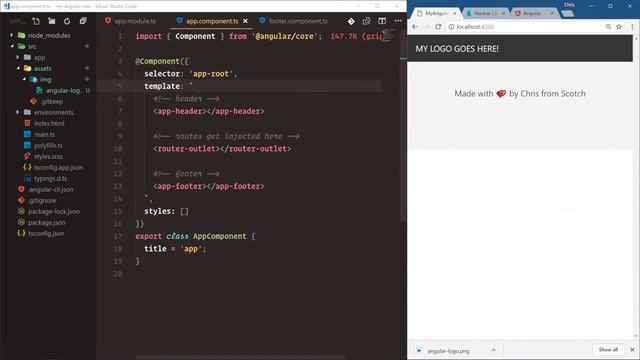Screen dimensions: 640x360
Task: Open polyfills.ts in Explorer
Action: point(48,146)
